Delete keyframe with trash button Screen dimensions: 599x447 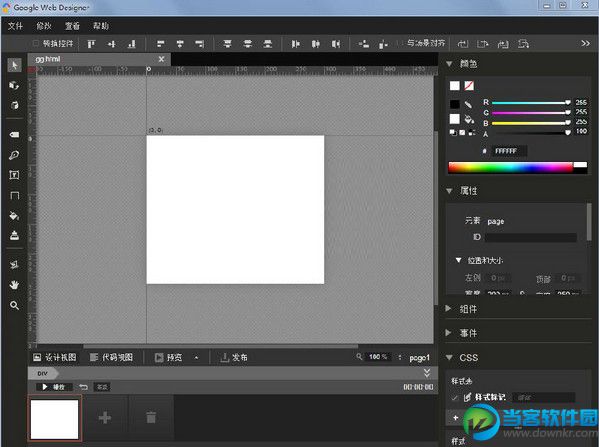click(151, 418)
